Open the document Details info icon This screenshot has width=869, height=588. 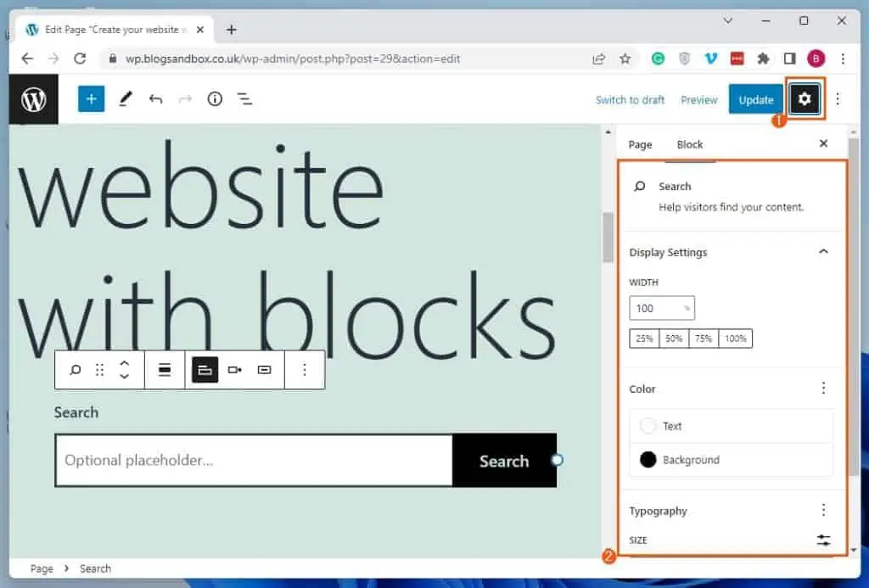tap(215, 99)
